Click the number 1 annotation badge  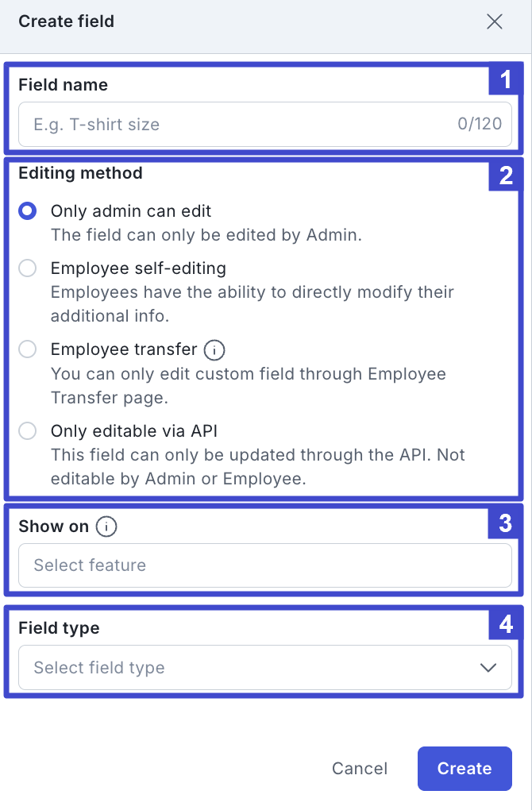[x=505, y=79]
